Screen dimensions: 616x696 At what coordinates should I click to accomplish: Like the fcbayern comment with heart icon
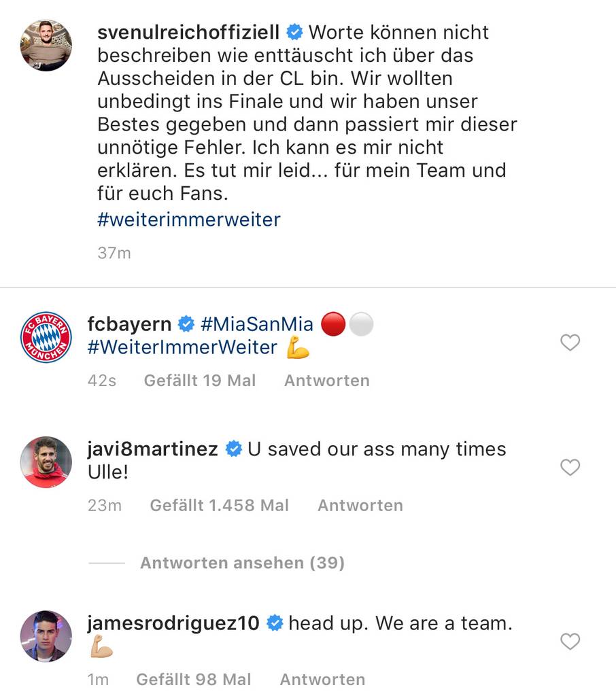point(570,343)
